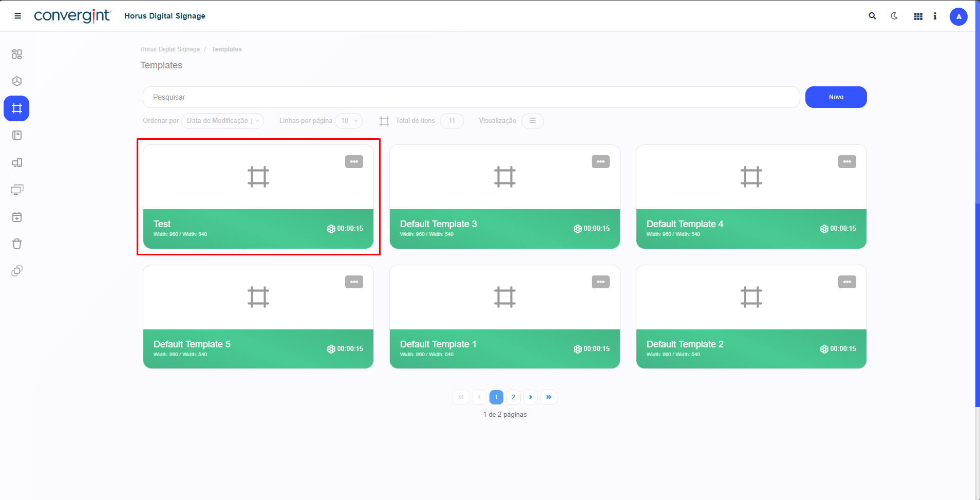The height and width of the screenshot is (500, 980).
Task: Open the user avatar menu
Action: click(958, 16)
